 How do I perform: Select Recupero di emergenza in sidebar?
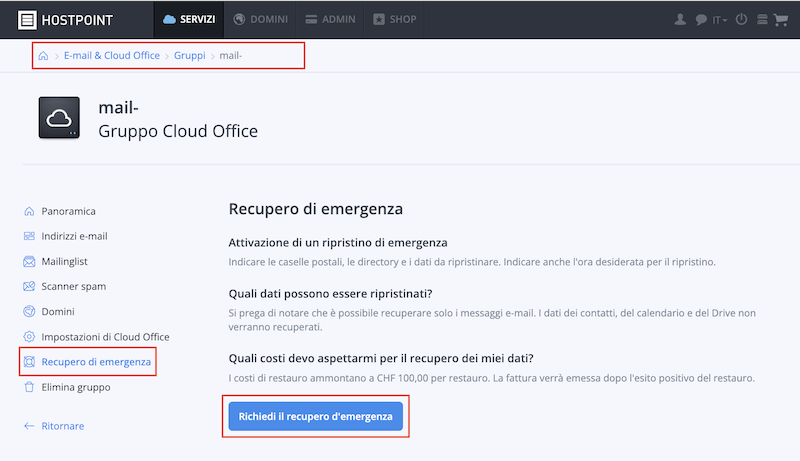(96, 362)
